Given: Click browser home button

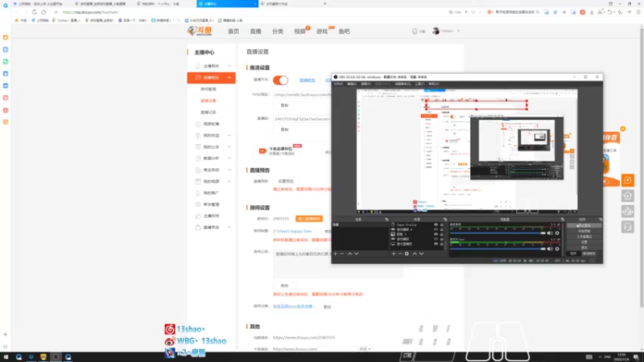Looking at the screenshot, I should pyautogui.click(x=43, y=12).
